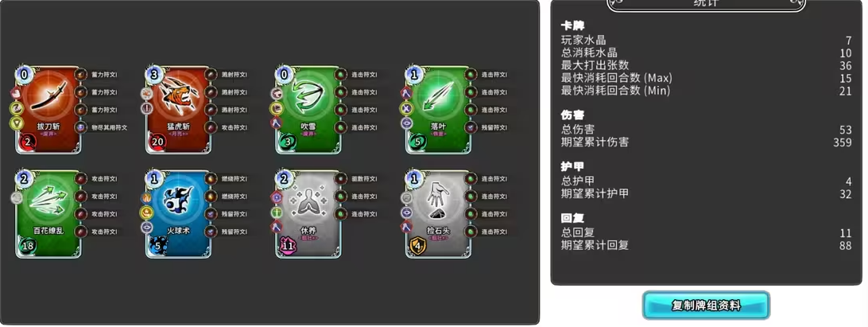Click the 复制牌组资料 button

tap(706, 306)
